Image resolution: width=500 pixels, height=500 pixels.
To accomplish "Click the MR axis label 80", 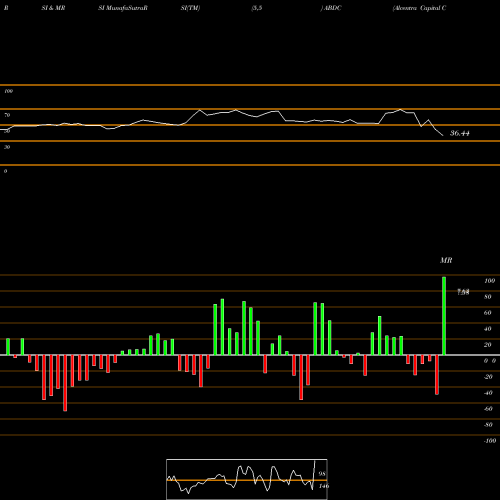I will click(x=488, y=297).
